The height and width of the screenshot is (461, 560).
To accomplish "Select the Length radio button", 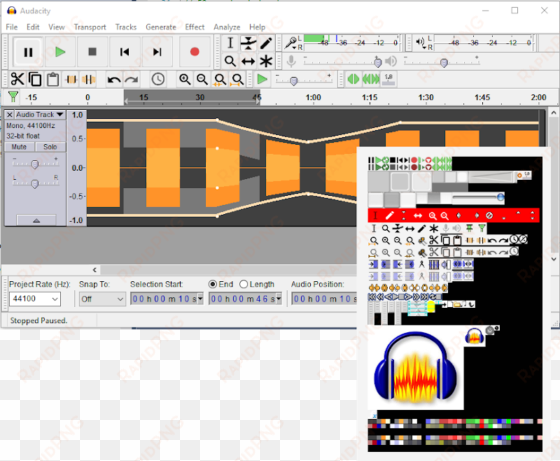I will [x=244, y=284].
